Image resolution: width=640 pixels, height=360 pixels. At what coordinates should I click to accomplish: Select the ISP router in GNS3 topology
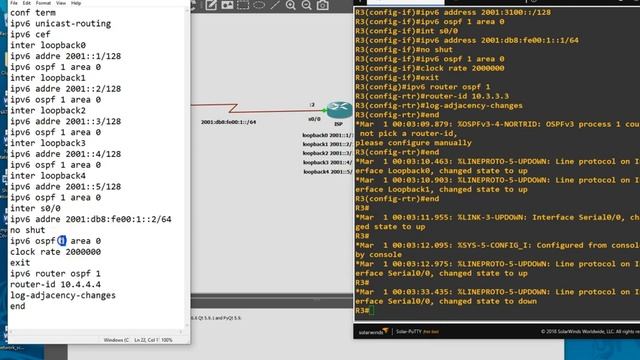point(339,109)
